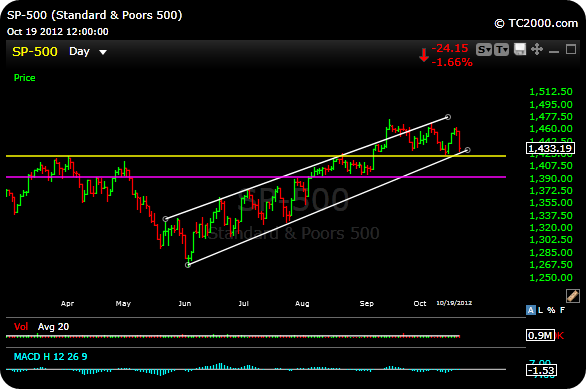
Task: Click the upper trendline left end handle
Action: pyautogui.click(x=166, y=219)
